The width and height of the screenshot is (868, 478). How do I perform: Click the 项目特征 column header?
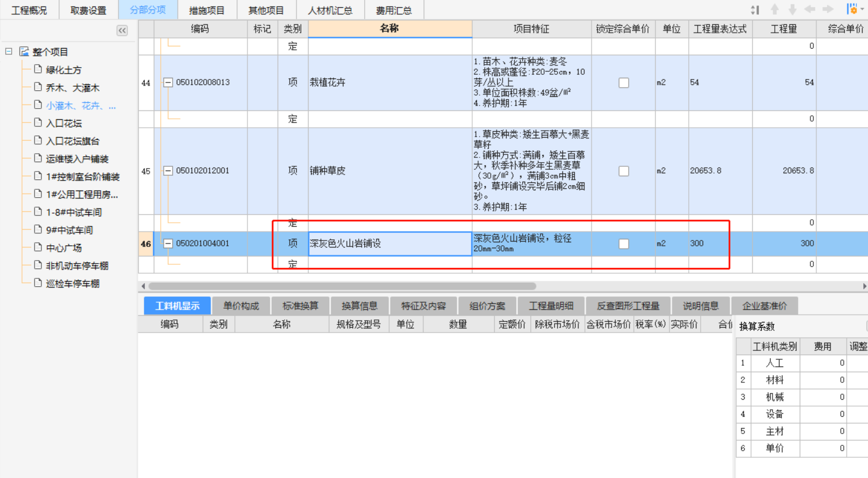(x=532, y=29)
